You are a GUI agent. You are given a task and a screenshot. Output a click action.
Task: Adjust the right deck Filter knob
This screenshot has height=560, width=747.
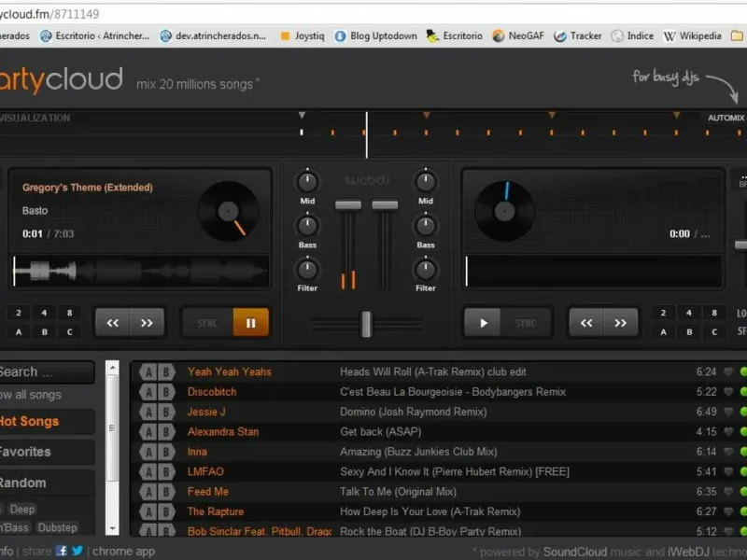pyautogui.click(x=426, y=269)
